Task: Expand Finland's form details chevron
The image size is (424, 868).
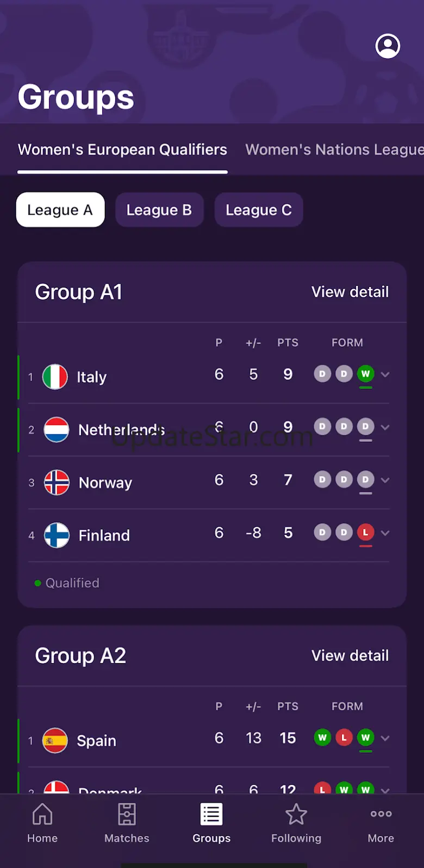Action: pos(385,533)
